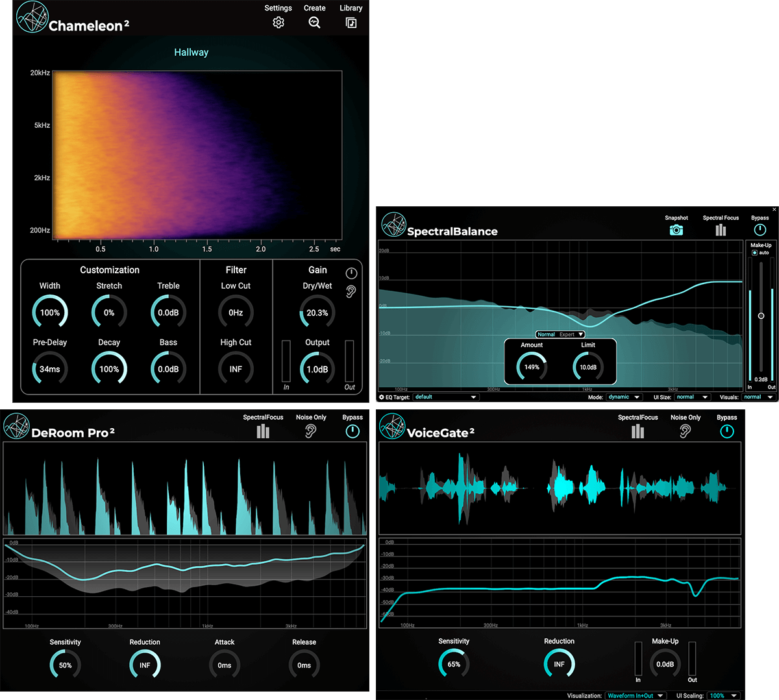The width and height of the screenshot is (779, 700).
Task: Click the Chameleon Out level meter
Action: tap(349, 361)
